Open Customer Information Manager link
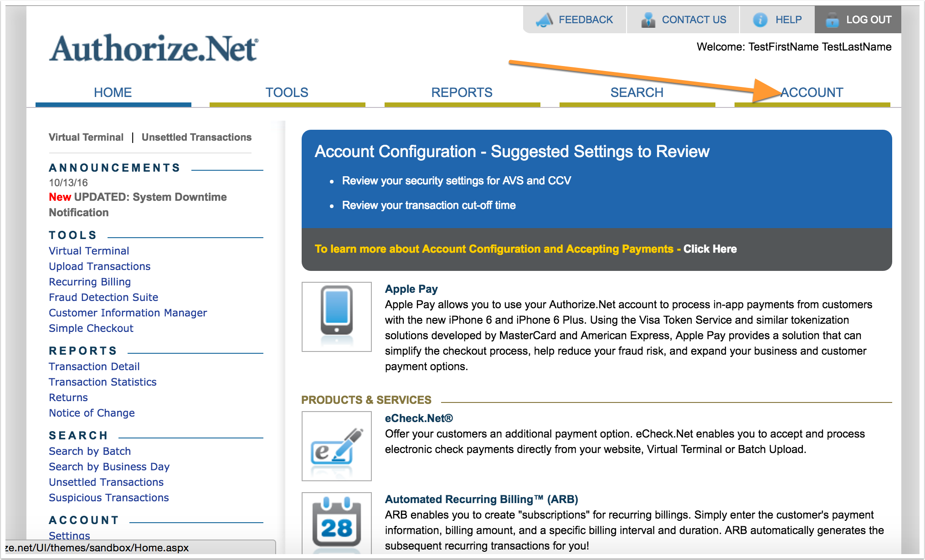Screen dimensions: 925x560 pyautogui.click(x=128, y=313)
